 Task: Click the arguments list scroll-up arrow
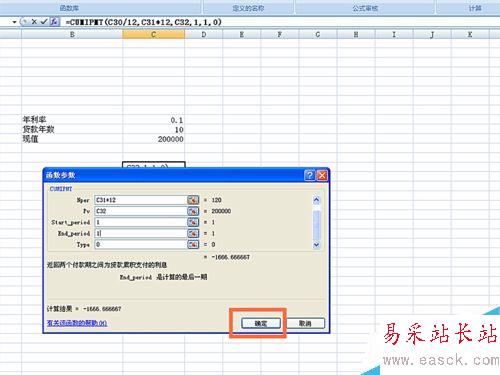point(317,200)
